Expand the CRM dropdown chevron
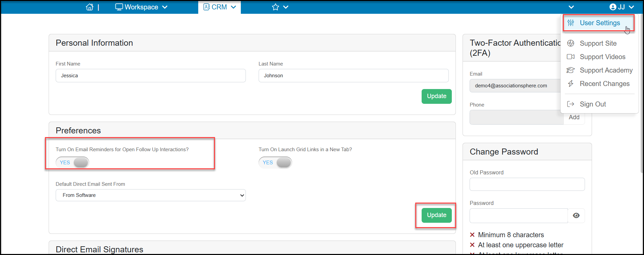The width and height of the screenshot is (644, 255). pos(233,7)
